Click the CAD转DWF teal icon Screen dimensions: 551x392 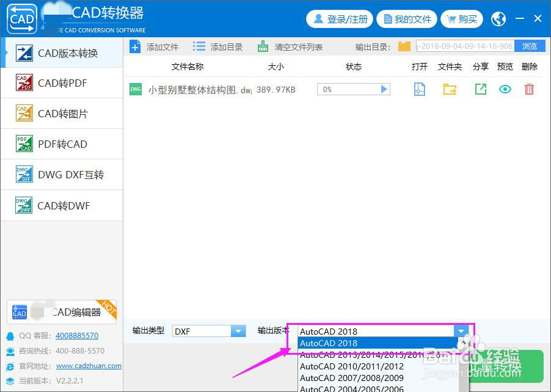24,205
